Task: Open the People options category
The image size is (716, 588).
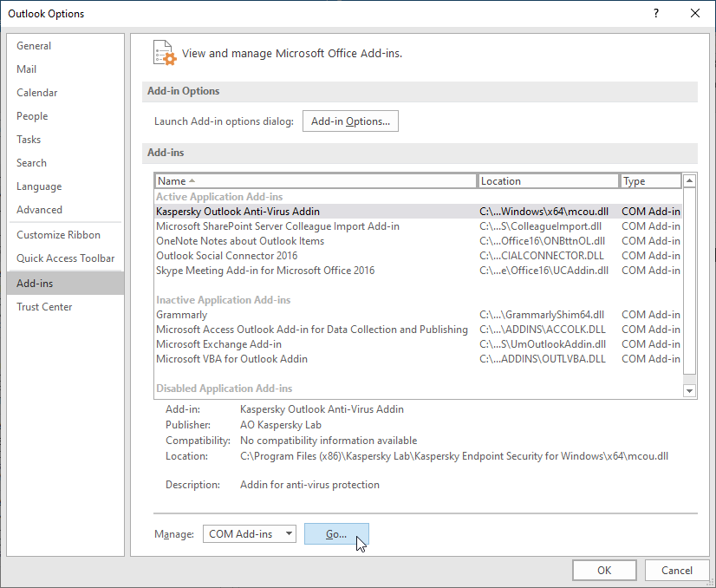Action: click(65, 116)
